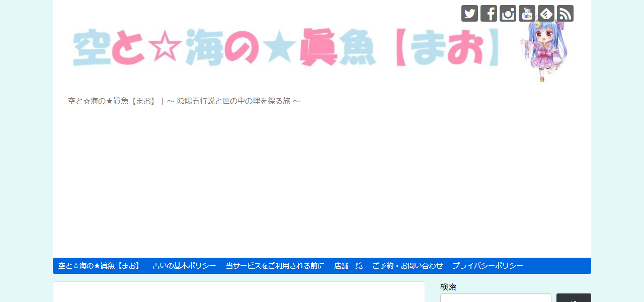Follow via the Feedly icon
Viewport: 644px width, 302px height.
546,14
